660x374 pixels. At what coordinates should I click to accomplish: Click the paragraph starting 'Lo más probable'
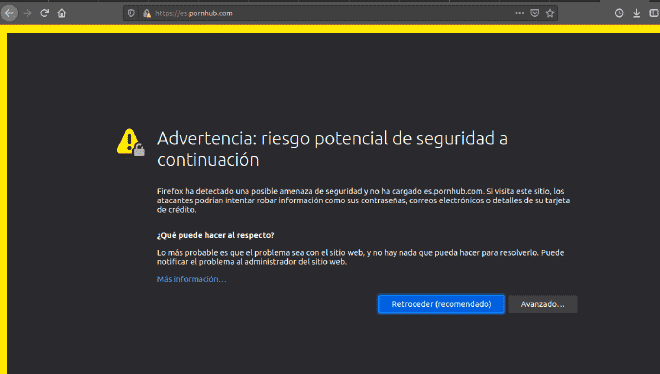point(360,257)
